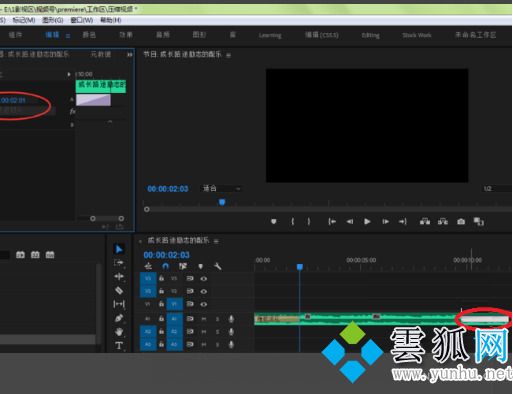Switch to the Learning workspace
This screenshot has width=513, height=394.
pyautogui.click(x=270, y=35)
